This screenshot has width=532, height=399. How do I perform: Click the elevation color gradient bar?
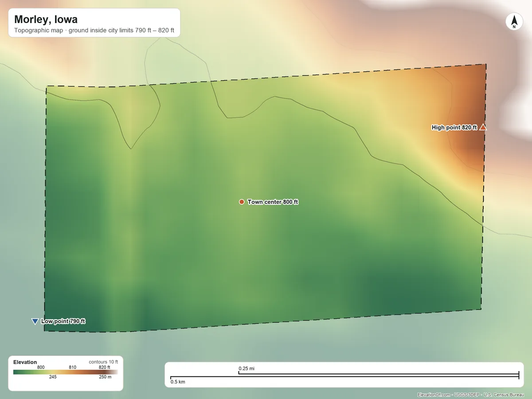click(x=66, y=372)
